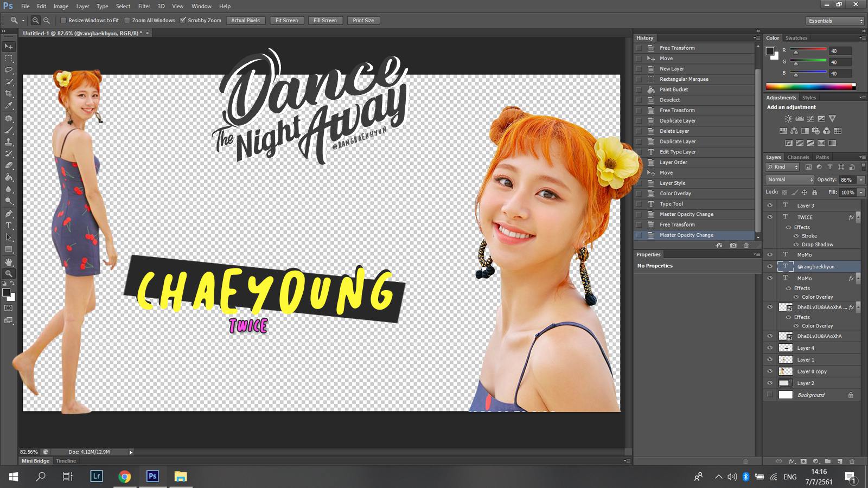Switch to the Timeline tab
The image size is (868, 488).
66,461
